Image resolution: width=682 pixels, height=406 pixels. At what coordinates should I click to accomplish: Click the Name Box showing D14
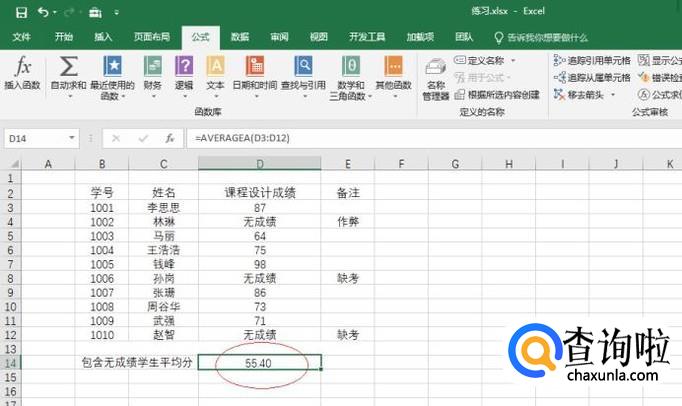37,138
